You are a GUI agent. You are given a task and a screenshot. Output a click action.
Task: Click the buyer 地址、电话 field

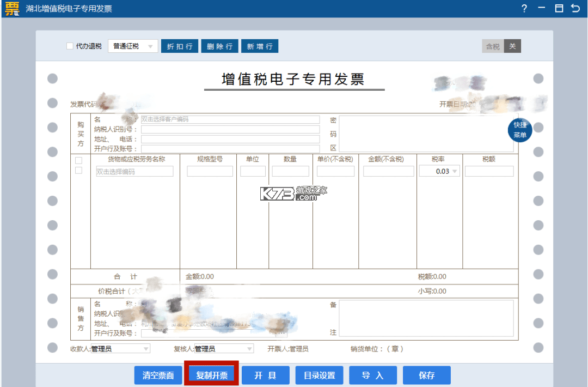[230, 139]
